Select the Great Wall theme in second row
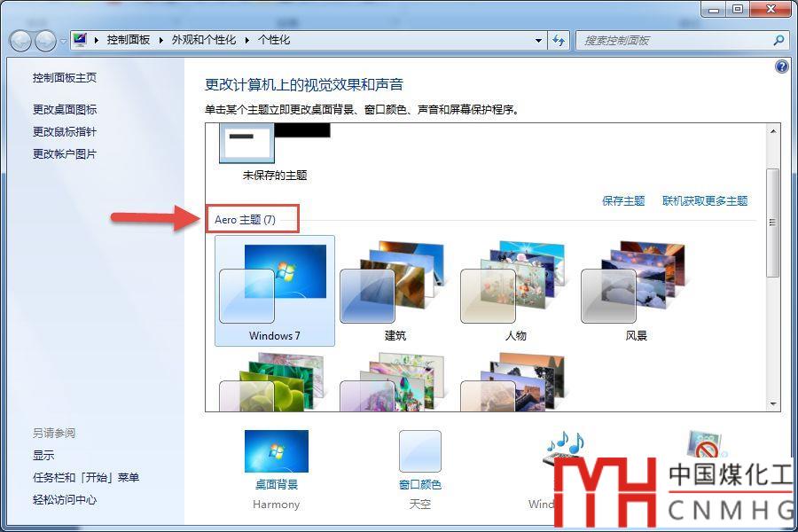 (515, 382)
